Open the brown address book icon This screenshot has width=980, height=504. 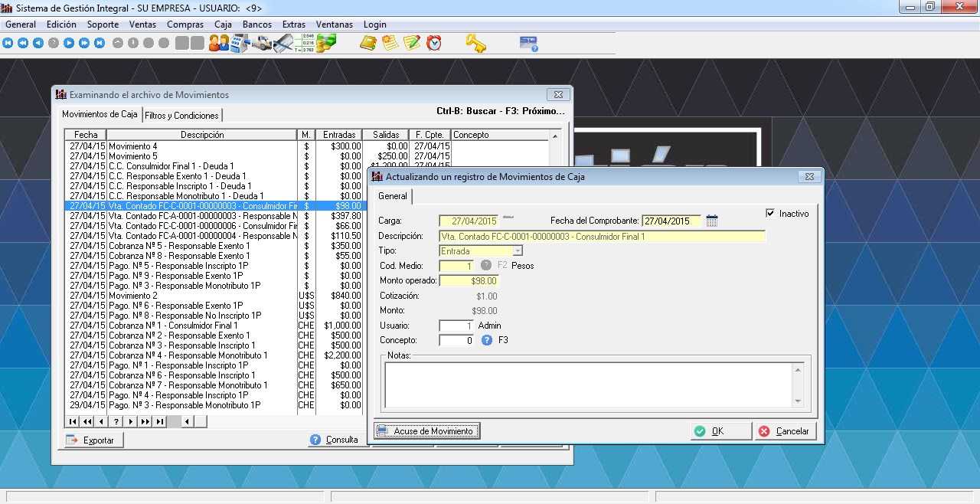[368, 44]
